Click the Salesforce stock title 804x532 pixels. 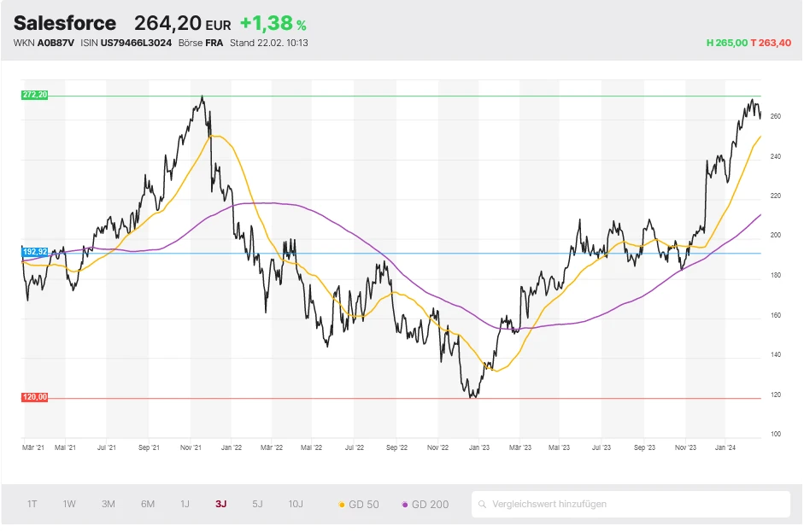tap(65, 23)
